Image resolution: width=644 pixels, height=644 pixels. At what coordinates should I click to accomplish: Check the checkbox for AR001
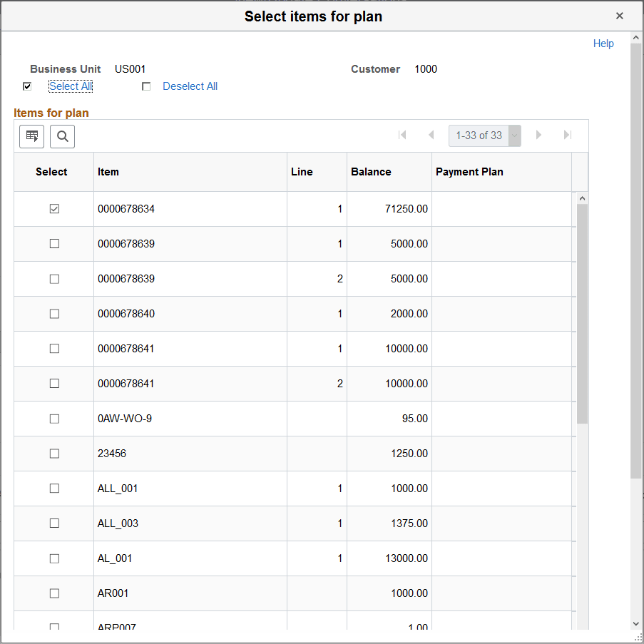[x=53, y=593]
